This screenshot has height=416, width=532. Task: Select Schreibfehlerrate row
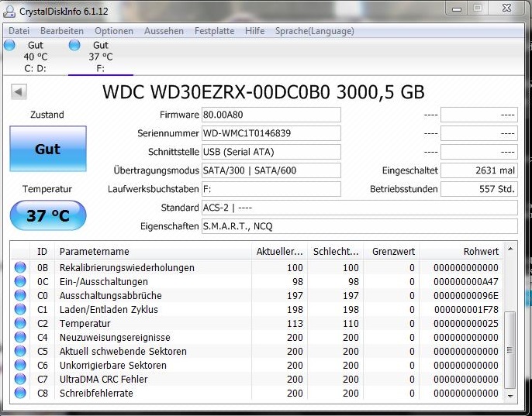pos(257,393)
